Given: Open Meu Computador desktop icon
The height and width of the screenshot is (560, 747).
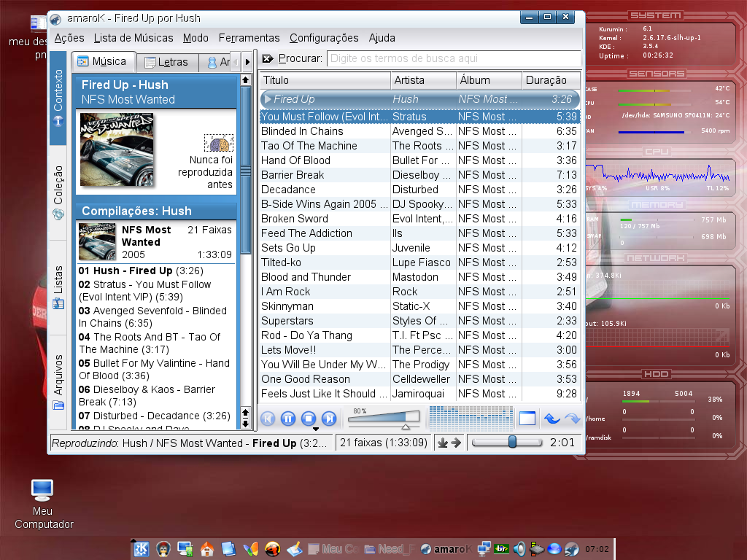Looking at the screenshot, I should click(x=43, y=504).
